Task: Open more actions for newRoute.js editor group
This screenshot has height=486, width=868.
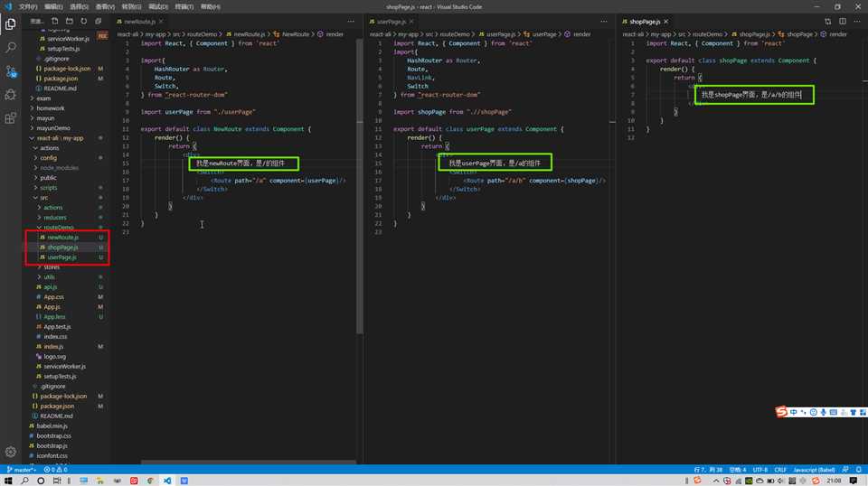Action: [351, 22]
